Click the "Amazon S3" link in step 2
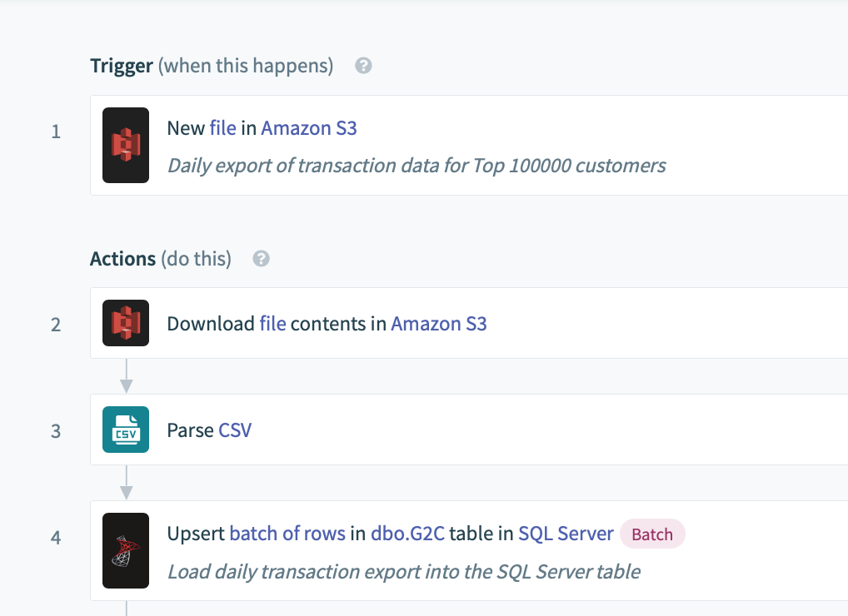The height and width of the screenshot is (616, 848). tap(439, 324)
